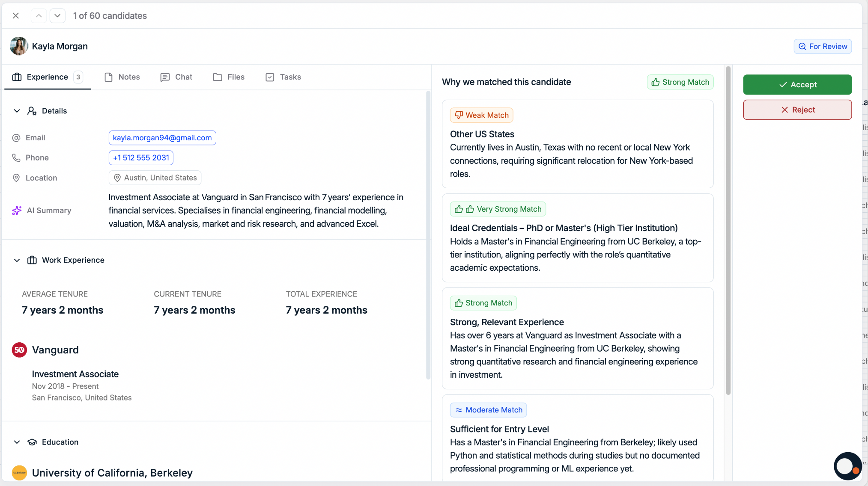This screenshot has width=868, height=486.
Task: Click the kayla.morgan94@gmail.com email link
Action: (162, 138)
